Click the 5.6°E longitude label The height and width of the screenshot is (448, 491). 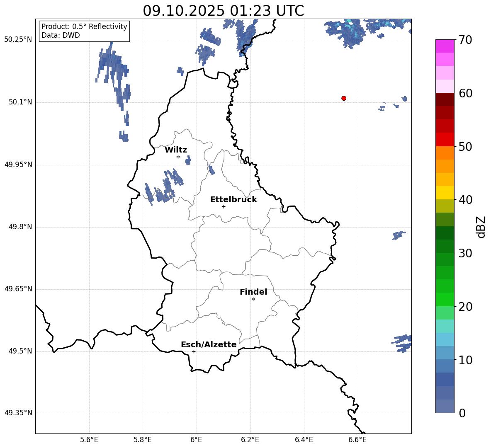pos(89,440)
